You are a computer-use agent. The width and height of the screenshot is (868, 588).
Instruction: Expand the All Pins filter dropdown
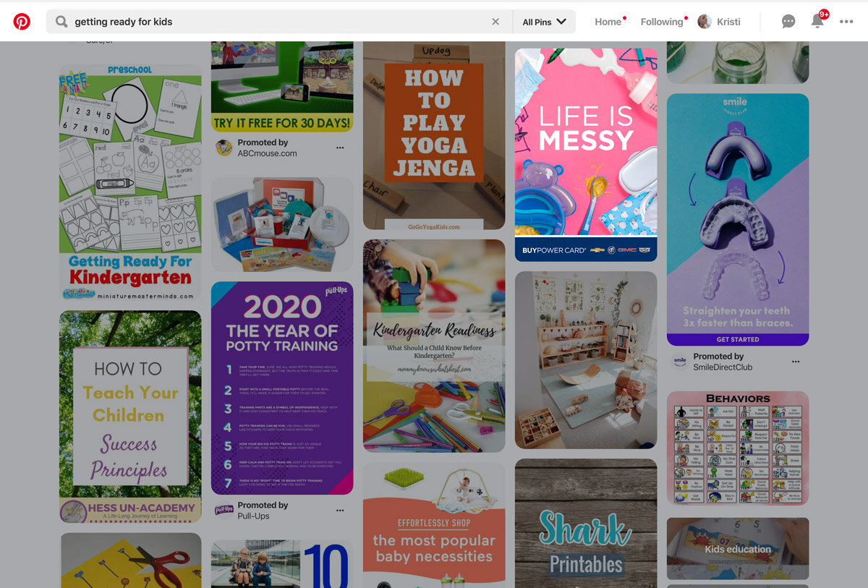pyautogui.click(x=544, y=22)
